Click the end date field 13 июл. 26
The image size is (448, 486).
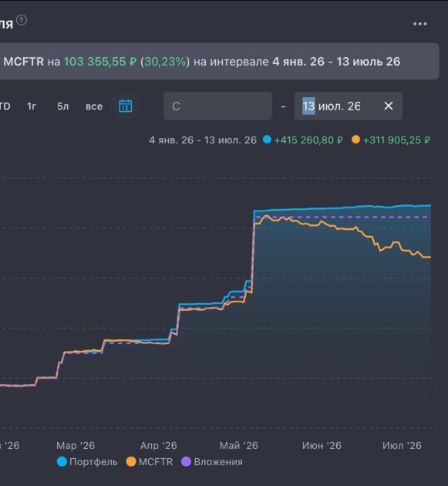pyautogui.click(x=349, y=106)
